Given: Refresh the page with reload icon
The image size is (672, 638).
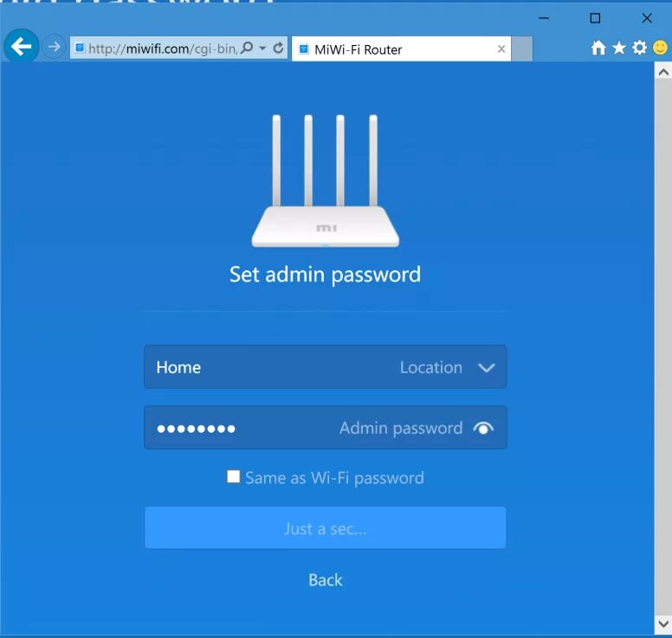Looking at the screenshot, I should point(278,48).
